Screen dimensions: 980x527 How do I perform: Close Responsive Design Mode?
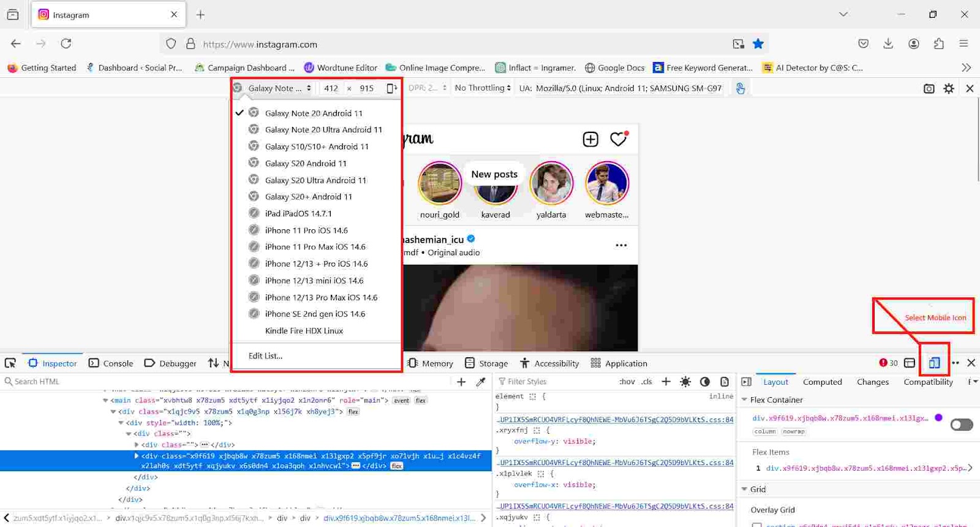click(970, 89)
